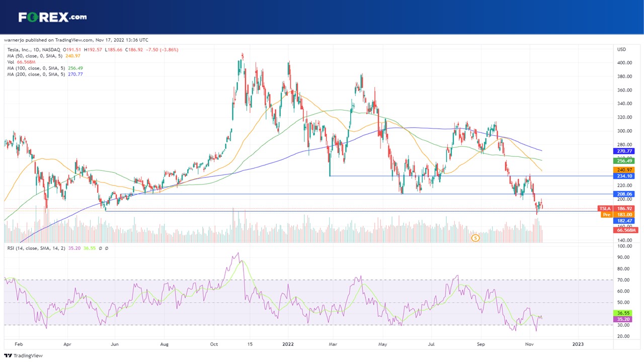Click the Nov label on time axis
Screen dimensions: 644x362
click(x=529, y=344)
